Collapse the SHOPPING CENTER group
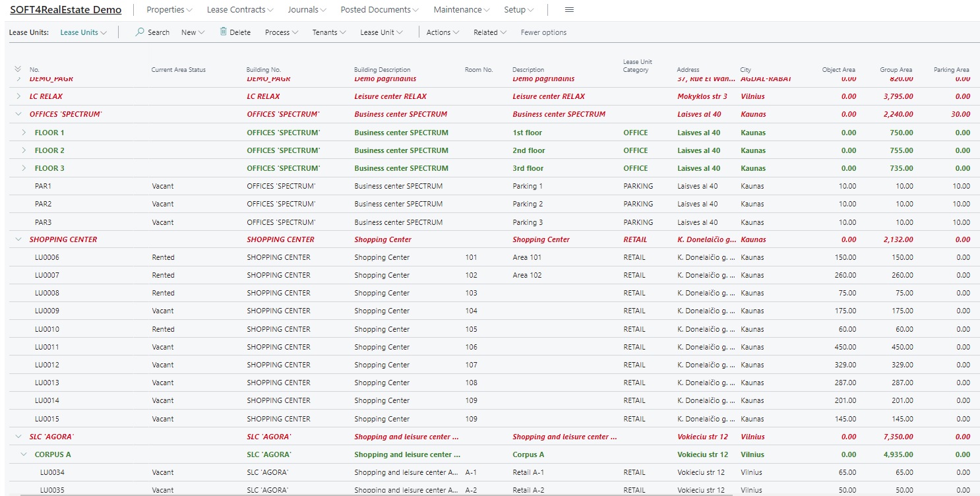The image size is (980, 496). (18, 239)
